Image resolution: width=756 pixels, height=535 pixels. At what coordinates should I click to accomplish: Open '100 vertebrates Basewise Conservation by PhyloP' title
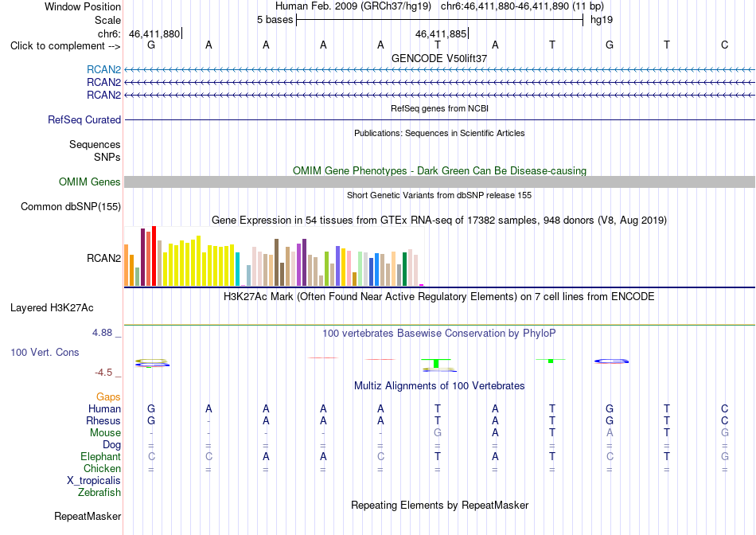pyautogui.click(x=439, y=334)
